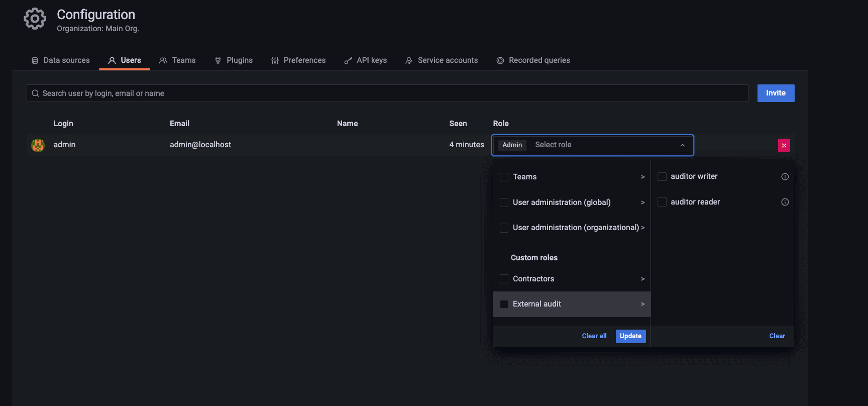The image size is (868, 406).
Task: Click the Plugins plug icon
Action: click(x=218, y=60)
